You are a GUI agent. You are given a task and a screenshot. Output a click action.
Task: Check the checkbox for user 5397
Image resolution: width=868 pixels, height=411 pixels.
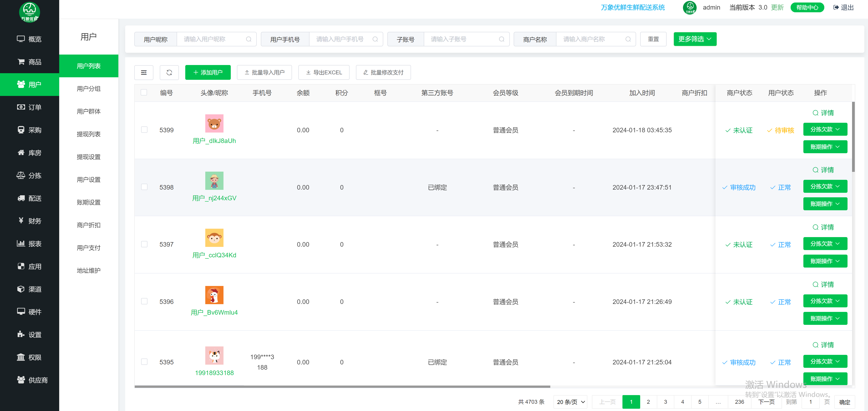coord(144,244)
